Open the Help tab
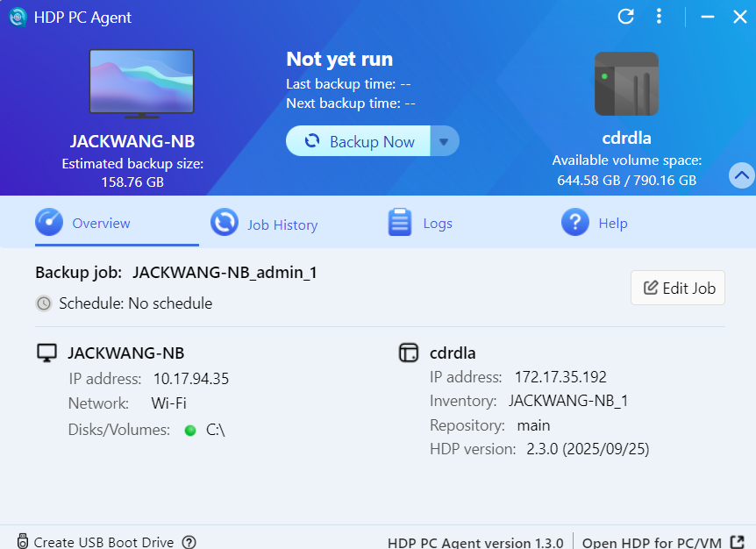Image resolution: width=756 pixels, height=549 pixels. tap(595, 223)
